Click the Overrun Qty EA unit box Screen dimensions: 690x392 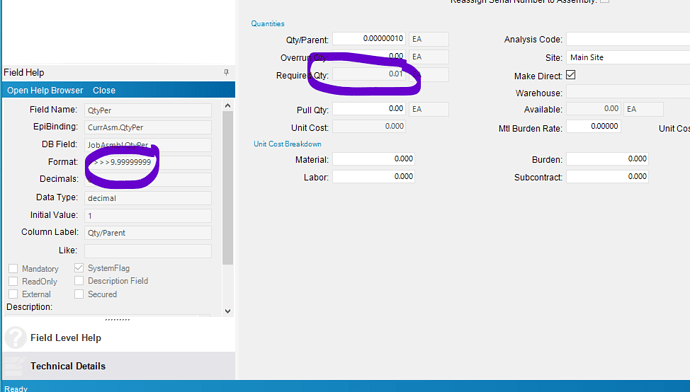point(429,57)
